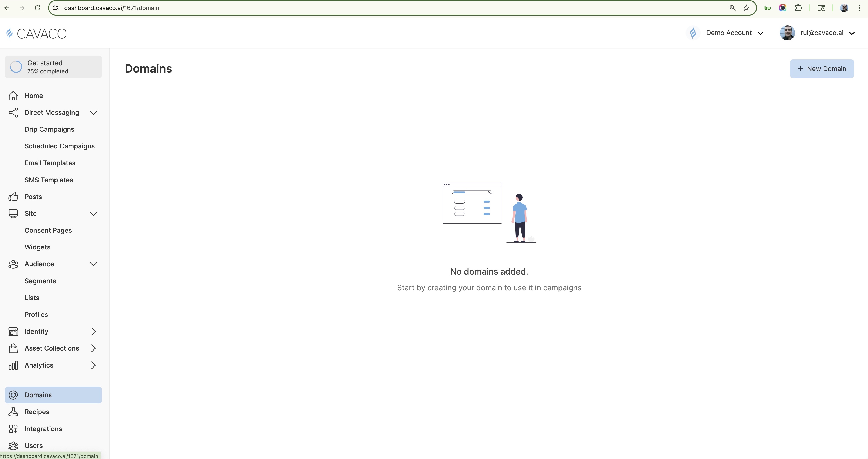Click the Cavaco logo in header
This screenshot has width=868, height=459.
tap(36, 33)
